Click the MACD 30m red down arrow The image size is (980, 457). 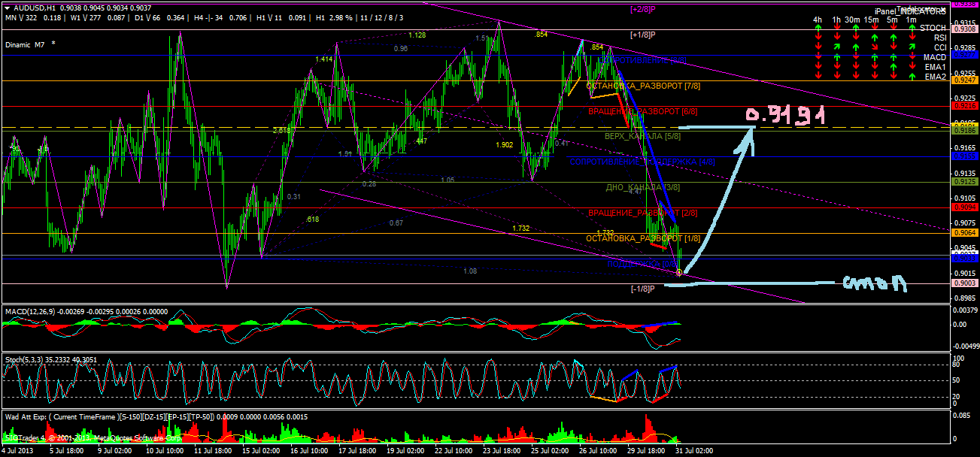(x=856, y=57)
